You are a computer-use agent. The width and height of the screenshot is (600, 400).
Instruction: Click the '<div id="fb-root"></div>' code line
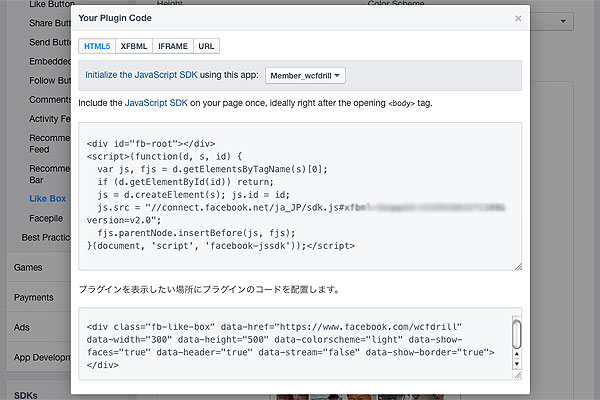pyautogui.click(x=151, y=144)
